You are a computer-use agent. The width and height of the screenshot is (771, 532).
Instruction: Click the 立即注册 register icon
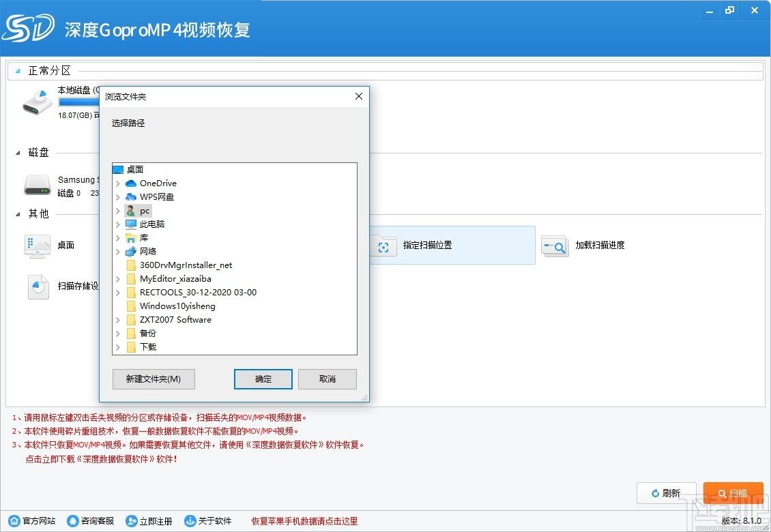(x=131, y=521)
